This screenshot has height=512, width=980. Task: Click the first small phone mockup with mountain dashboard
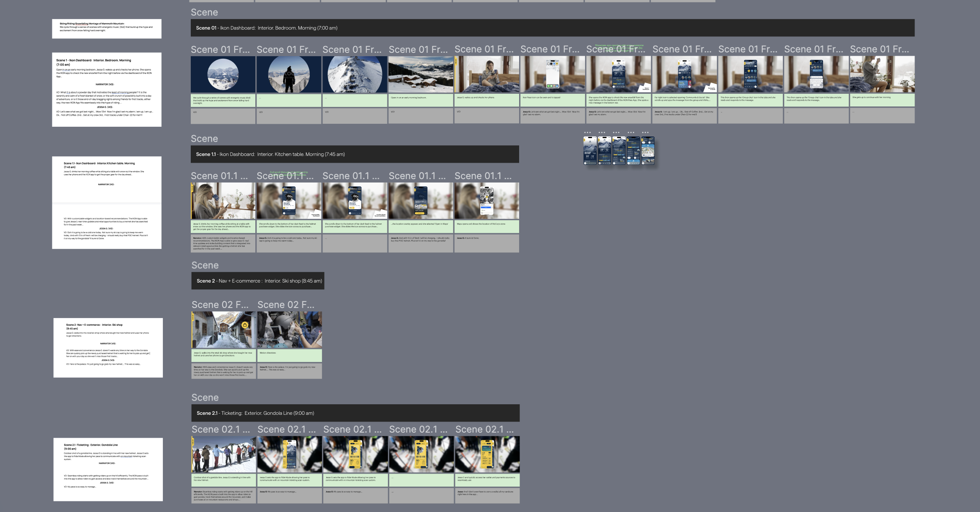point(590,151)
